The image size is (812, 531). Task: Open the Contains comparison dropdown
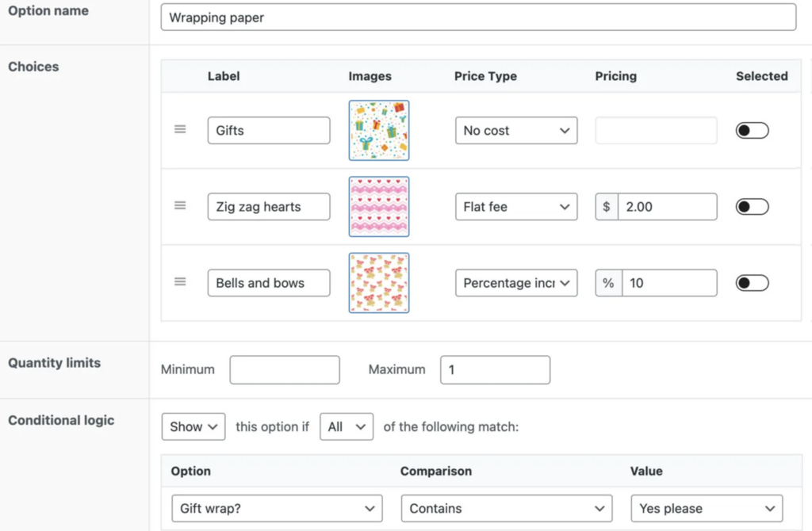coord(507,509)
